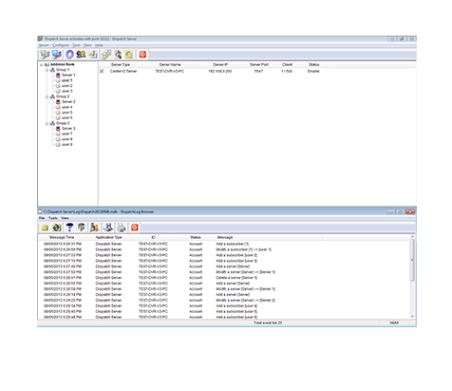Click the yellow folder open icon in Log Browser

[45, 228]
